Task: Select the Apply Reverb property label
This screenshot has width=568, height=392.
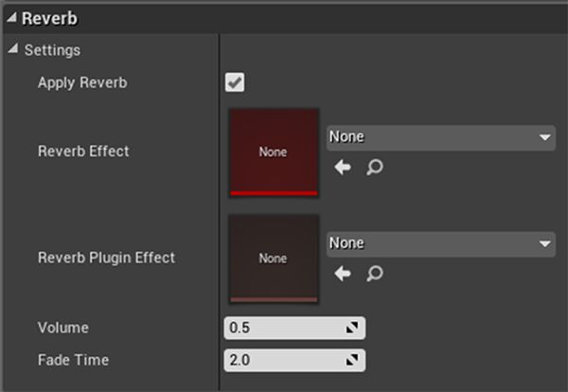Action: [82, 82]
